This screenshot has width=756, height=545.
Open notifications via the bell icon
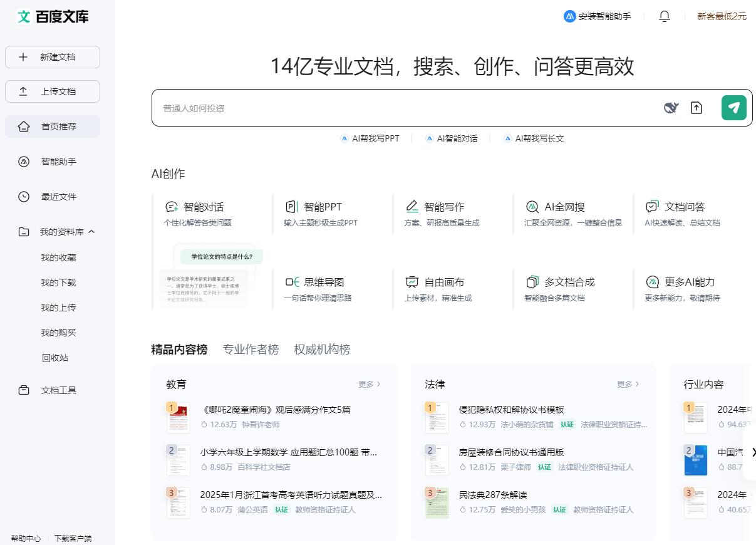pyautogui.click(x=665, y=16)
